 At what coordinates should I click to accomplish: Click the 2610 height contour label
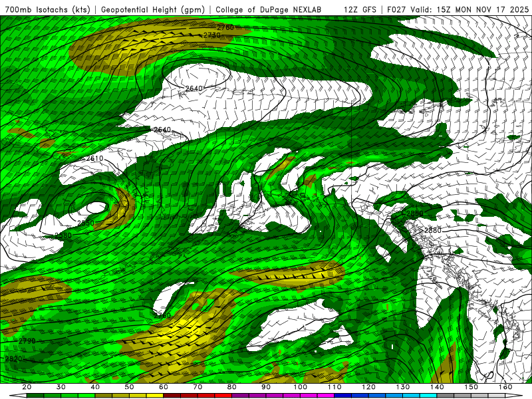click(x=94, y=158)
